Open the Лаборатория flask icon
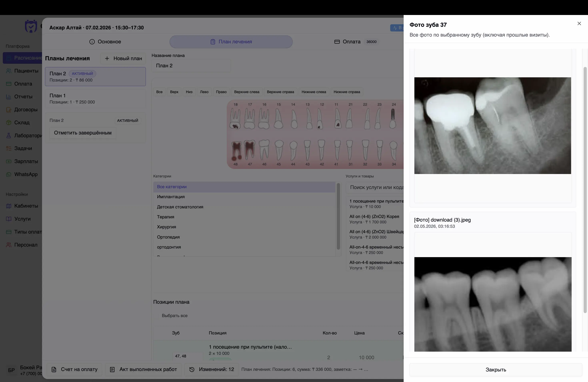This screenshot has width=588, height=382. click(9, 135)
